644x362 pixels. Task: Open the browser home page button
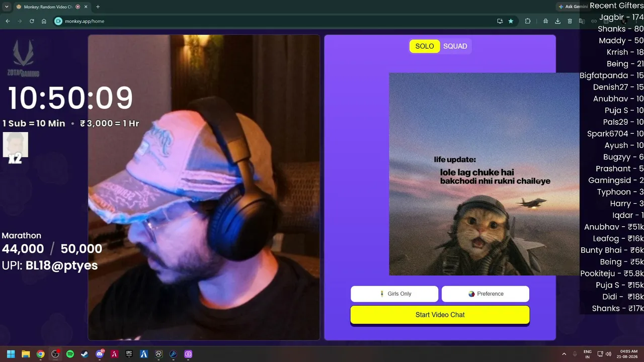pyautogui.click(x=44, y=21)
